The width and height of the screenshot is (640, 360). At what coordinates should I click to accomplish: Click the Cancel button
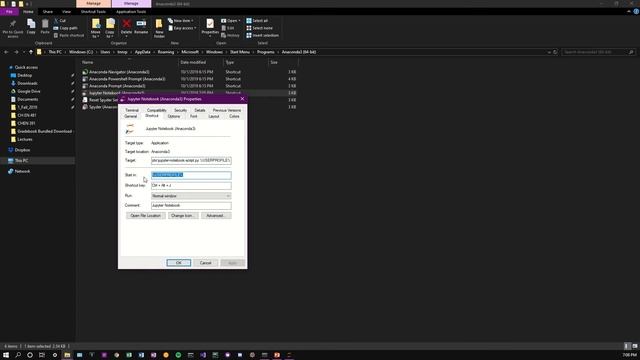coord(205,263)
